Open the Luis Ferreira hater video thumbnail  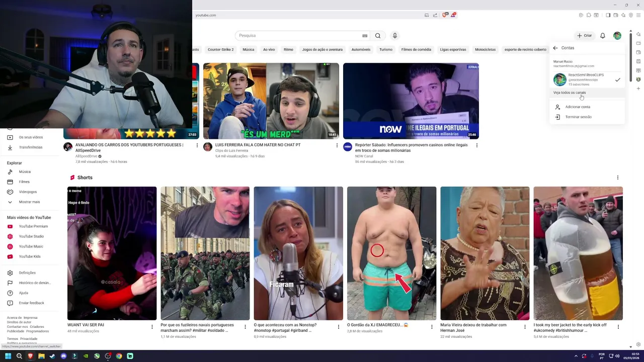(271, 101)
